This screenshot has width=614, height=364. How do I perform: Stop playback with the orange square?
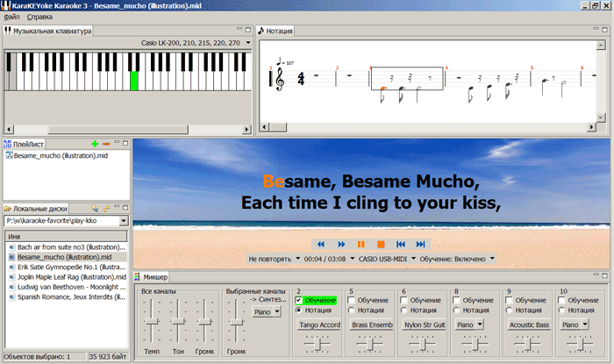381,244
